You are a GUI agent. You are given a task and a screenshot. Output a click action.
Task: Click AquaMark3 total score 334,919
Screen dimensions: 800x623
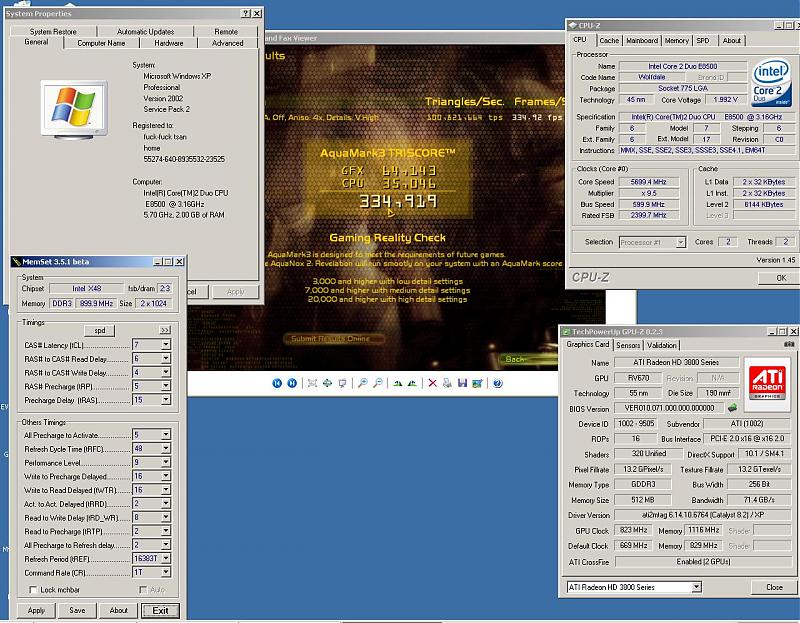coord(398,201)
